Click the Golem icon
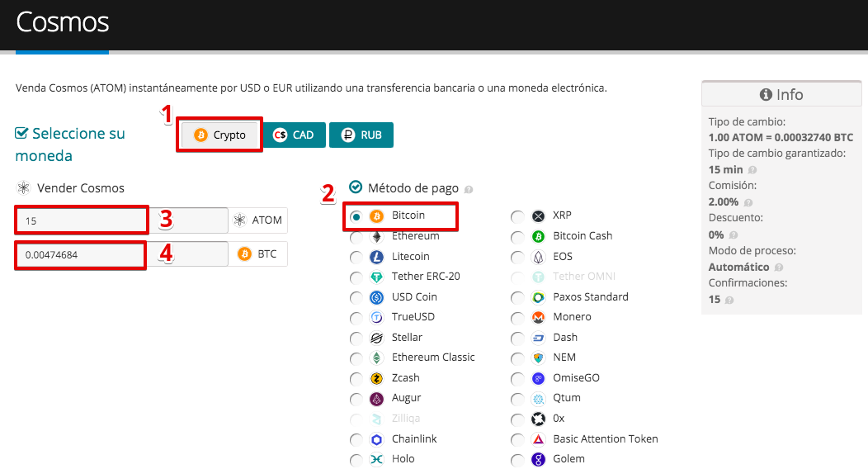The height and width of the screenshot is (469, 868). pyautogui.click(x=538, y=460)
